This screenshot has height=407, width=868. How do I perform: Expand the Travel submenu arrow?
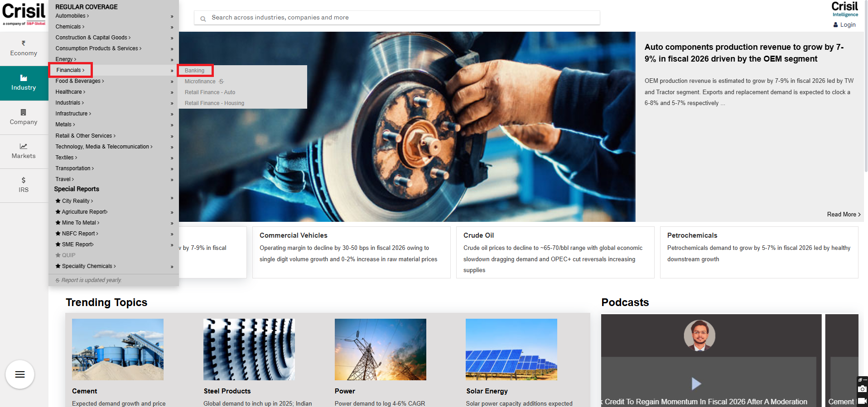pyautogui.click(x=172, y=180)
